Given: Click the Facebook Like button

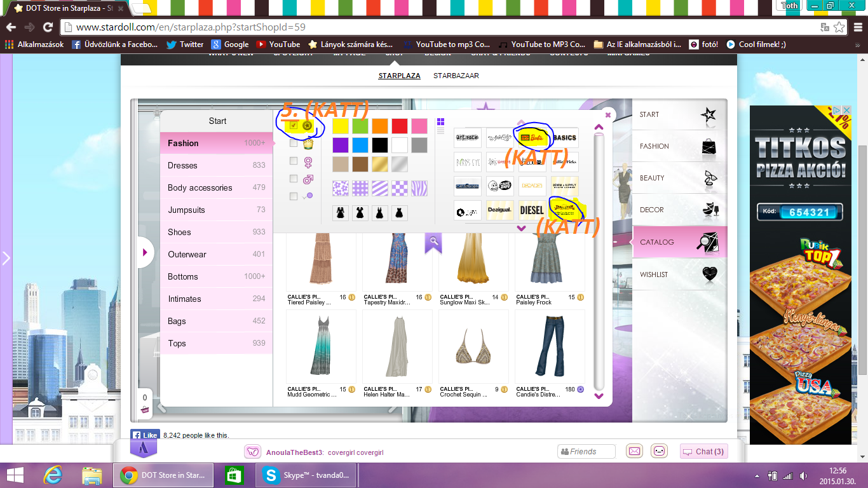Looking at the screenshot, I should 145,435.
